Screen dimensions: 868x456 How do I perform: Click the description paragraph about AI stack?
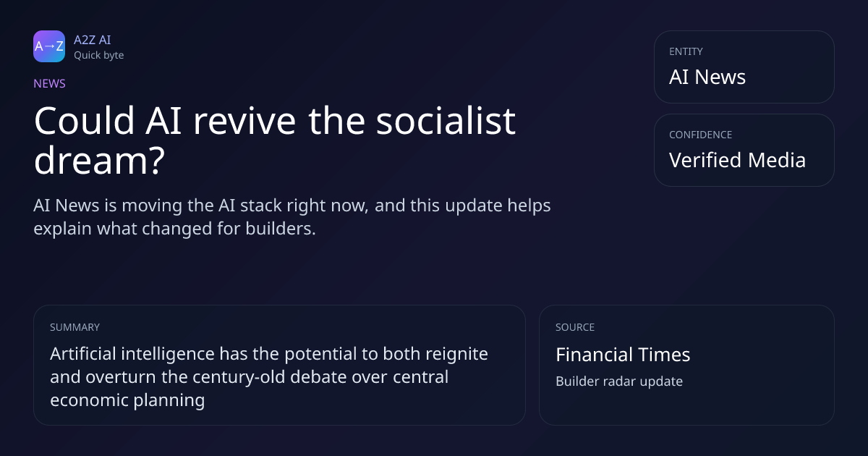click(292, 216)
